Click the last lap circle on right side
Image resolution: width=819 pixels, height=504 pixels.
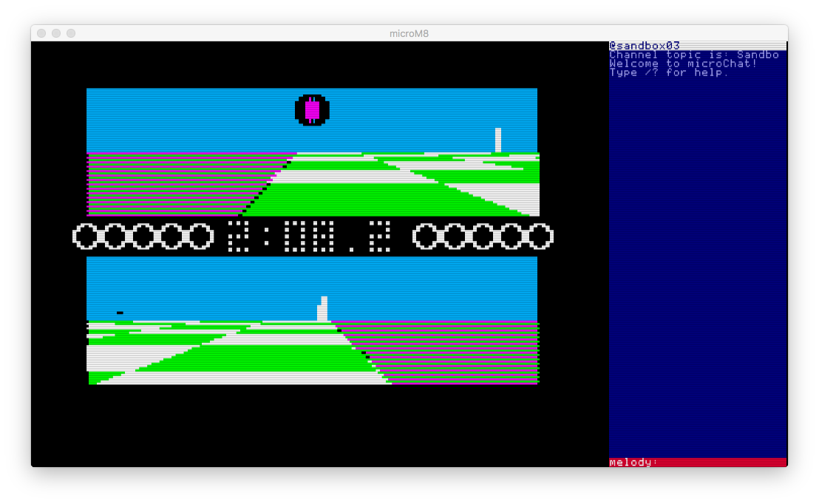[539, 237]
